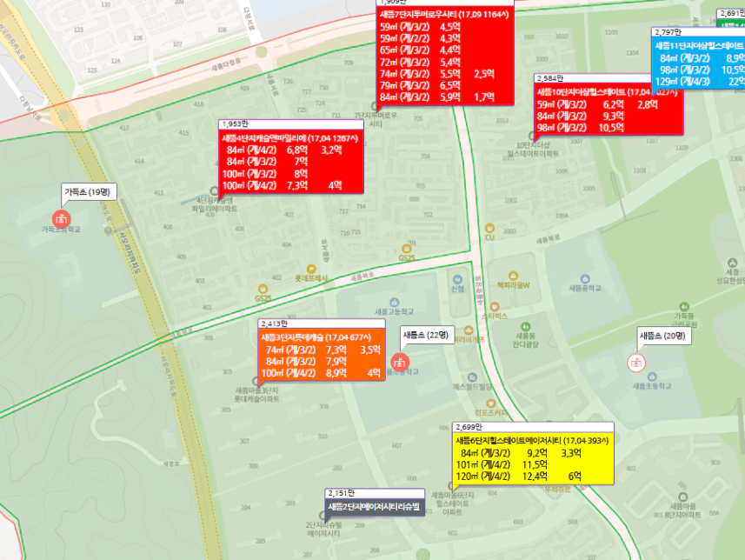745x560 pixels.
Task: Click the 새뜸2단지메이저시티리슈빌 gray label
Action: click(x=374, y=506)
